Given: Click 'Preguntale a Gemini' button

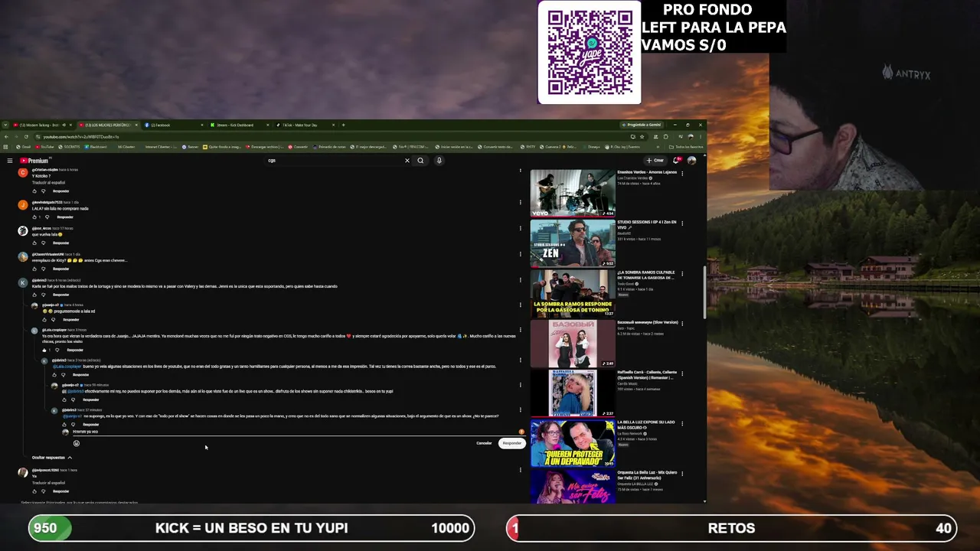Looking at the screenshot, I should (642, 125).
